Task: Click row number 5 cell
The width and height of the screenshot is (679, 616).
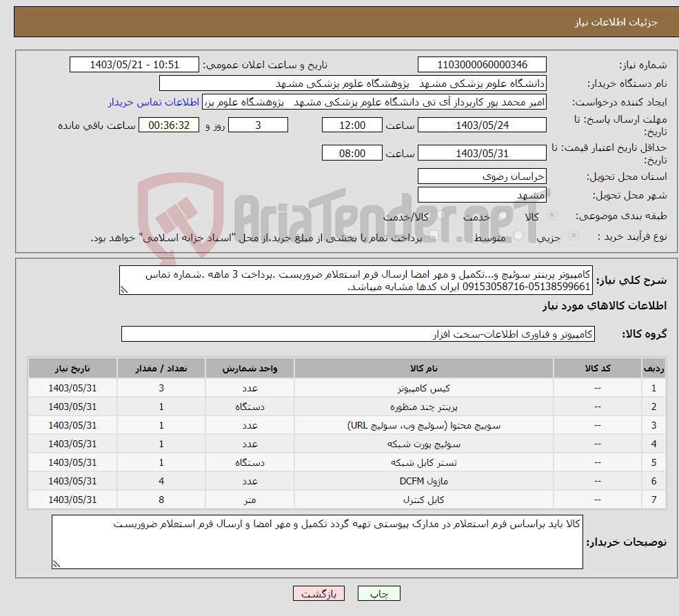Action: (x=653, y=463)
